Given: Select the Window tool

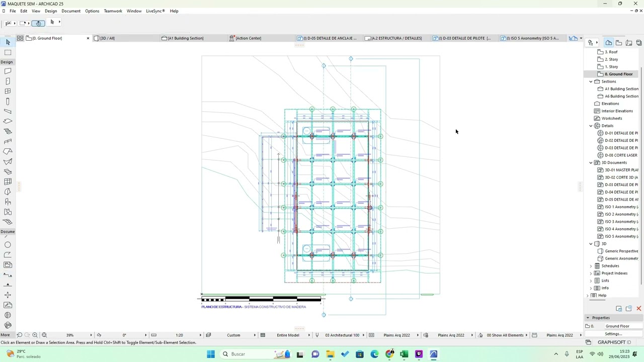Looking at the screenshot, I should (8, 92).
